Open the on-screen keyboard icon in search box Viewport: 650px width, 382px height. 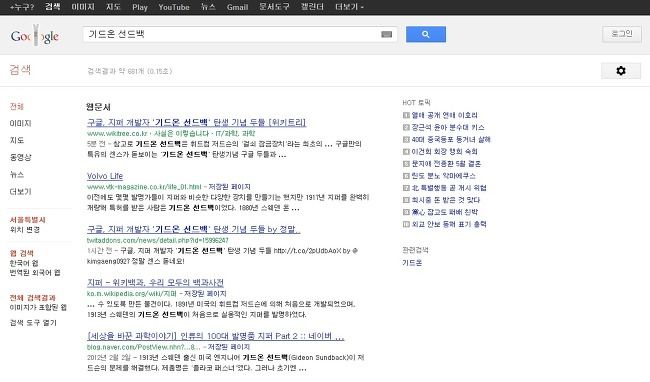(386, 34)
